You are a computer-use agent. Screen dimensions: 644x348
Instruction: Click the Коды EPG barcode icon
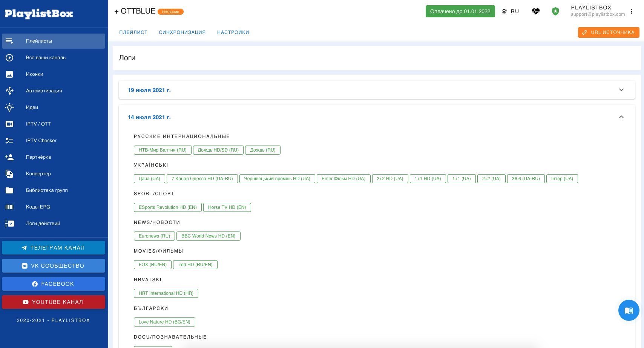point(9,207)
